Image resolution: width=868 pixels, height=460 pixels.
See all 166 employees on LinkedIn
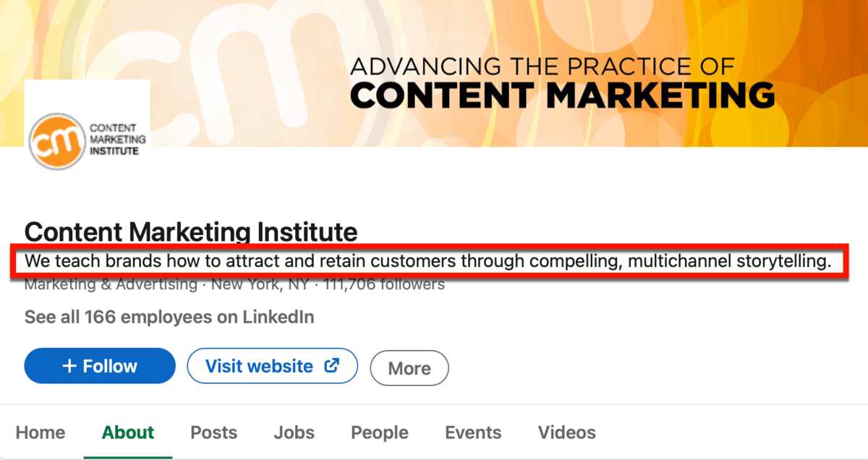point(169,317)
